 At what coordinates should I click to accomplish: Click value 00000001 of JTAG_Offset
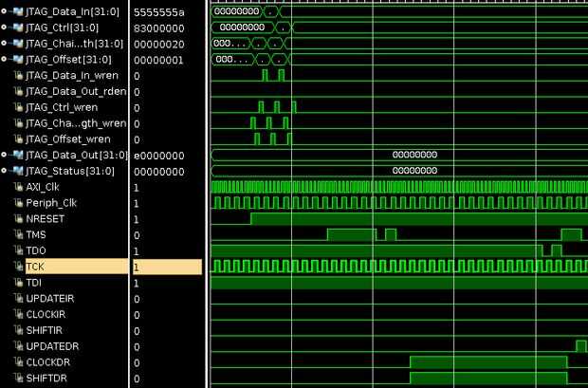click(x=158, y=60)
